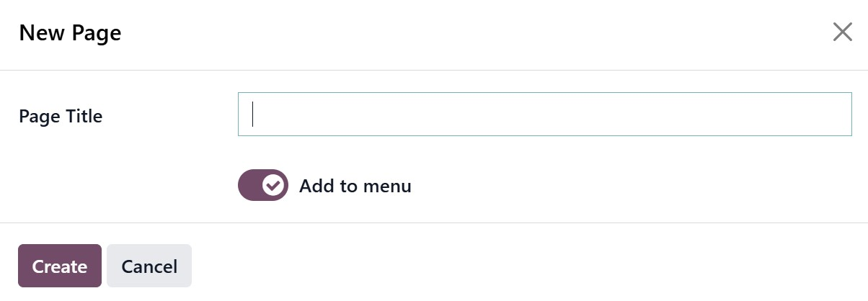868x301 pixels.
Task: Place the cursor in the Page Title input
Action: point(544,114)
